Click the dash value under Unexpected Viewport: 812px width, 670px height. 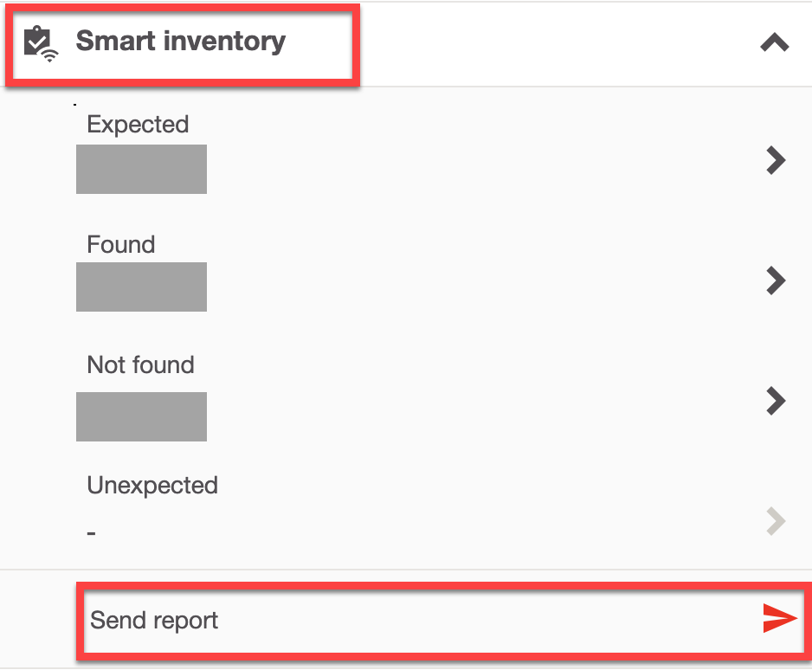click(x=91, y=532)
